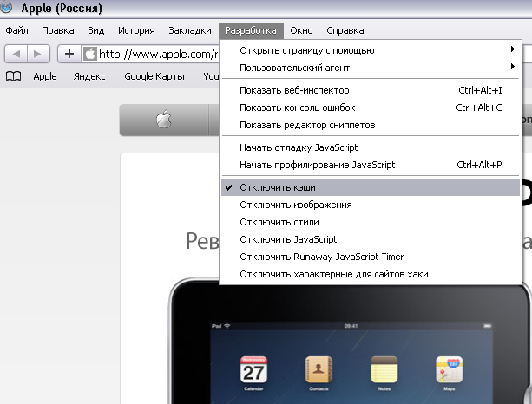Choose Показать консоль ошибок

pyautogui.click(x=371, y=108)
